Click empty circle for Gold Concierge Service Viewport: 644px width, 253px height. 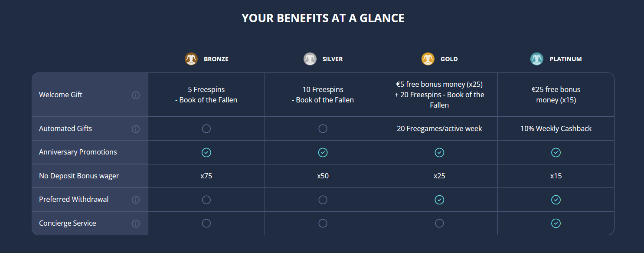439,223
